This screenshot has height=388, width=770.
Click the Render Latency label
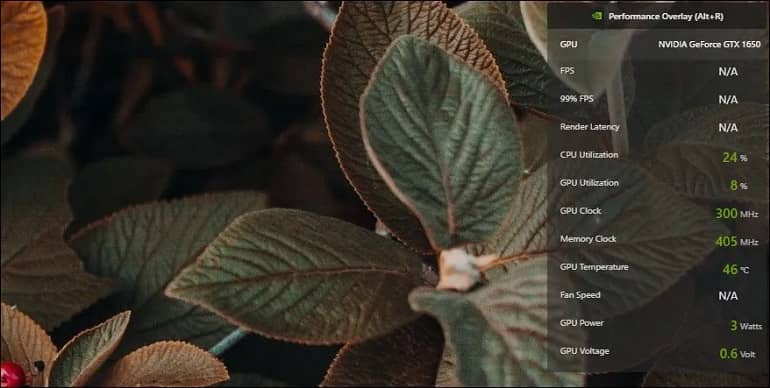pos(590,127)
